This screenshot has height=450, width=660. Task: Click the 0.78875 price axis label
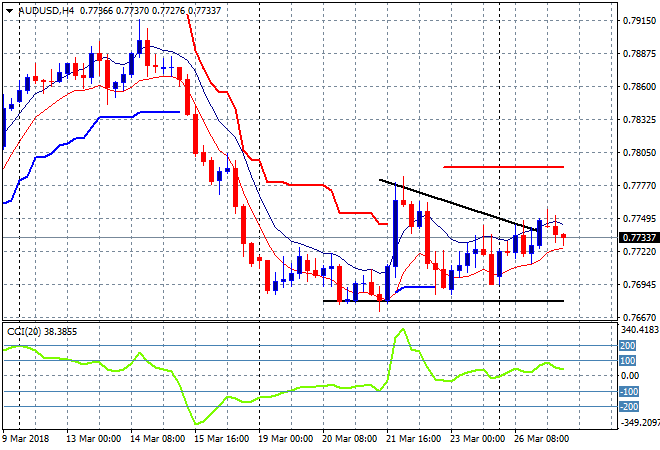[x=639, y=53]
